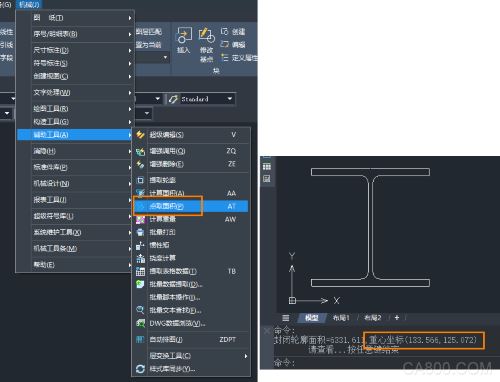Click the 提取轮廓 square icon
This screenshot has width=500, height=382.
140,180
